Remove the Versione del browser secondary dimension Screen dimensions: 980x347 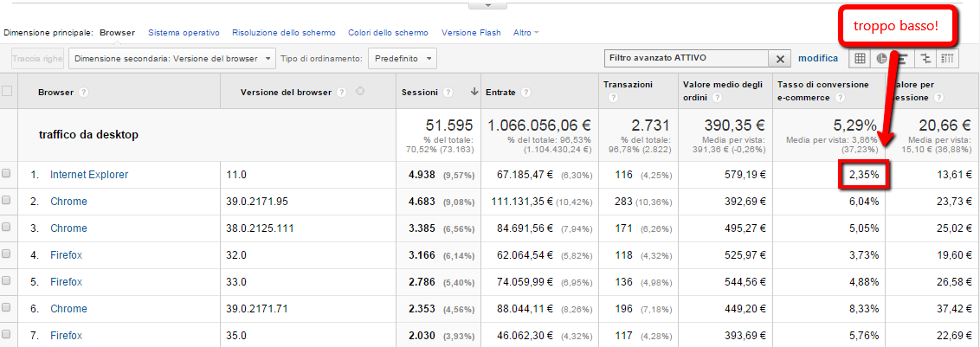pyautogui.click(x=360, y=93)
